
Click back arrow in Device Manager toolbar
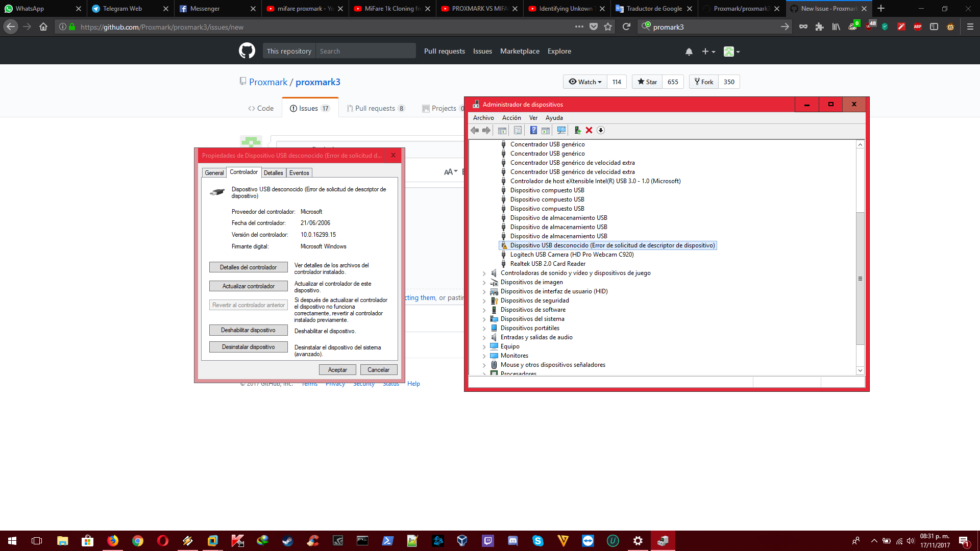click(475, 131)
